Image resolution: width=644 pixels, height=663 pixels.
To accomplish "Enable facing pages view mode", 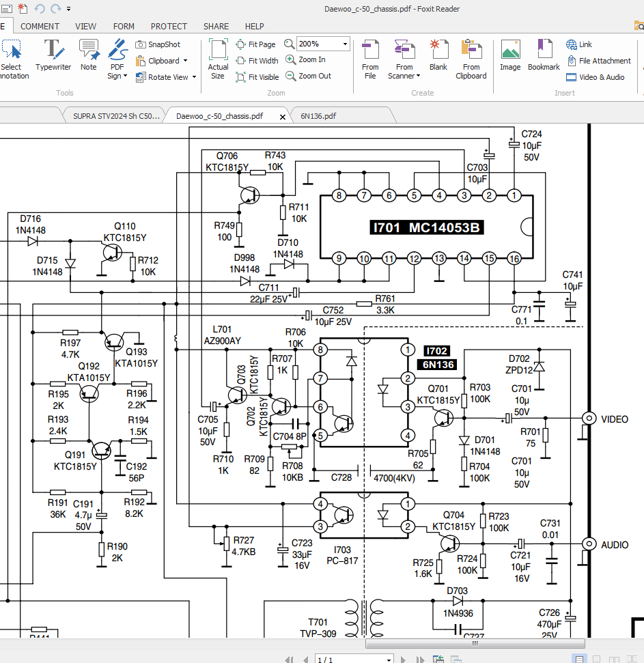I will 615,659.
